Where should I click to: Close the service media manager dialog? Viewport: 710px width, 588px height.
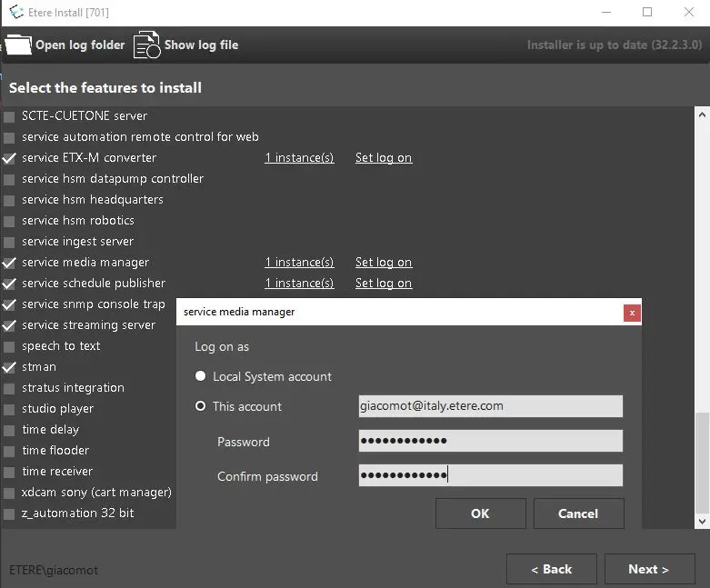pyautogui.click(x=632, y=313)
